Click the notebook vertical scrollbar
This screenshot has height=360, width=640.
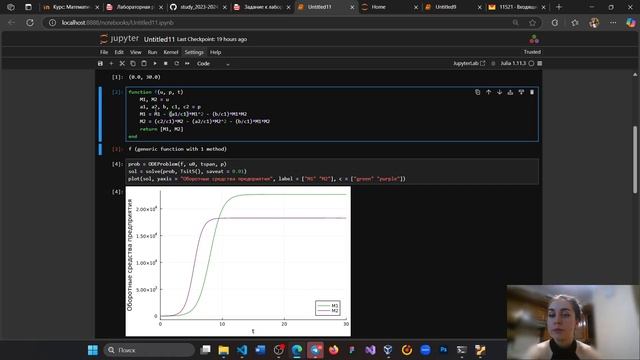pos(635,159)
